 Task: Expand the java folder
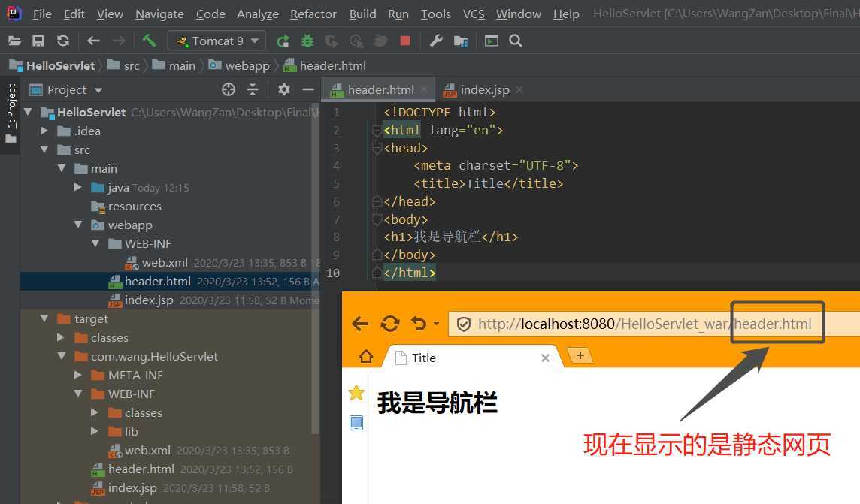pos(78,187)
